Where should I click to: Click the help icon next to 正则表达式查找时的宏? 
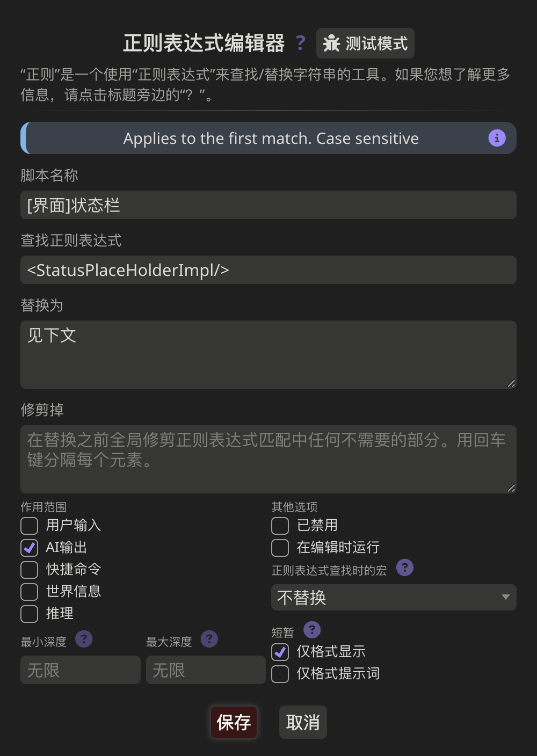(404, 567)
